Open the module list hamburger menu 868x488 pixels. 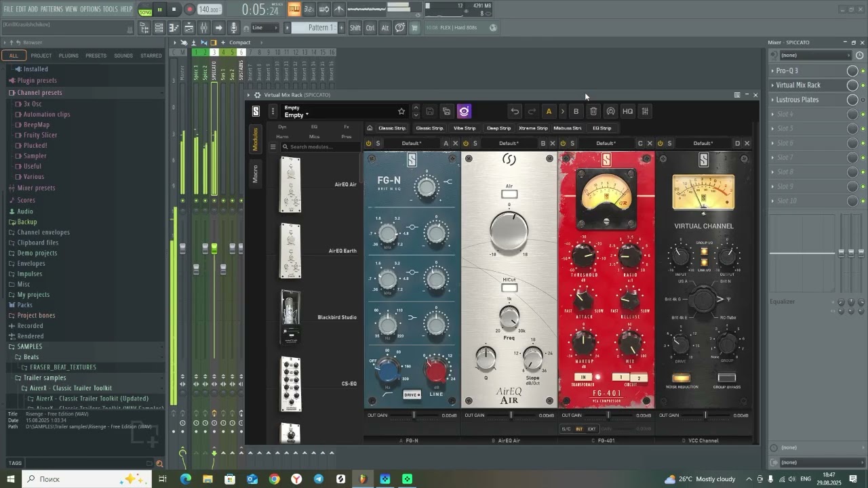[x=273, y=147]
